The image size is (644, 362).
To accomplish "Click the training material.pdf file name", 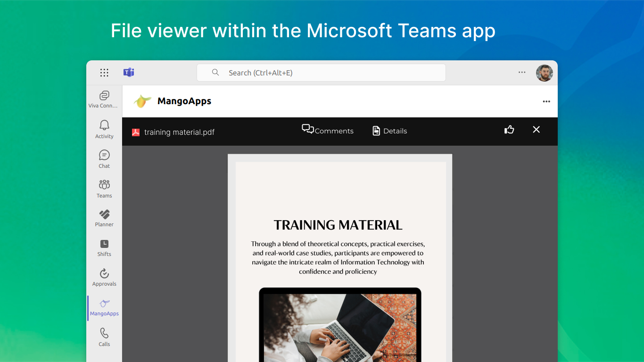I will [179, 132].
